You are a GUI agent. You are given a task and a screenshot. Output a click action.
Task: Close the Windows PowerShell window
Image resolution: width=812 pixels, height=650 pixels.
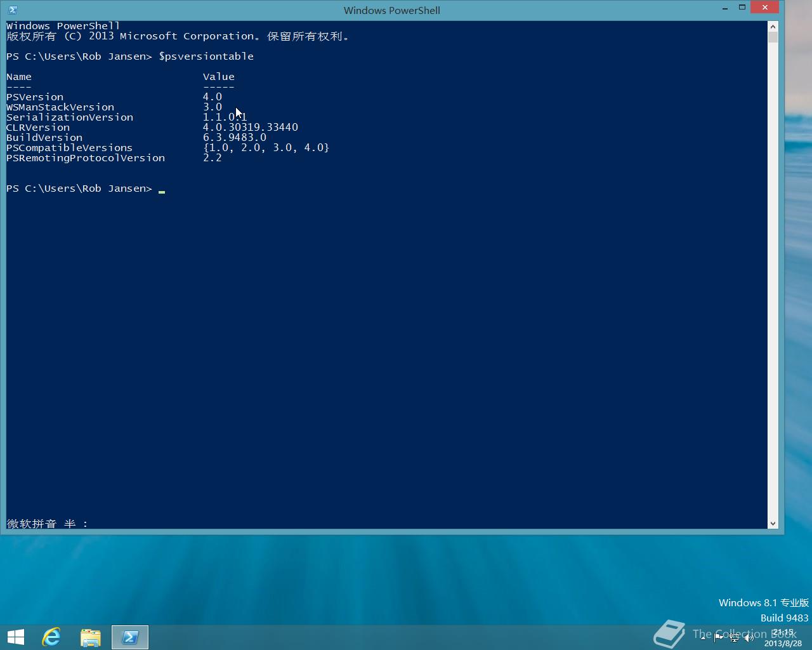point(765,8)
